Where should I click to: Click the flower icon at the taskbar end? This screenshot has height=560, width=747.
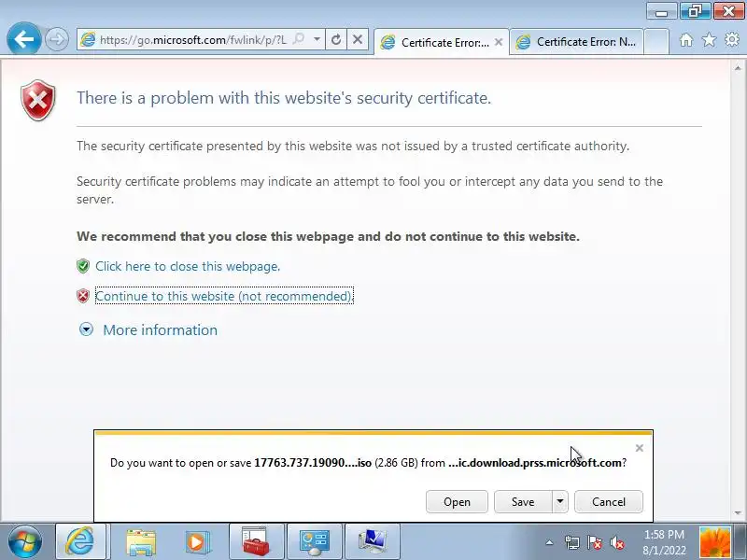tap(715, 542)
